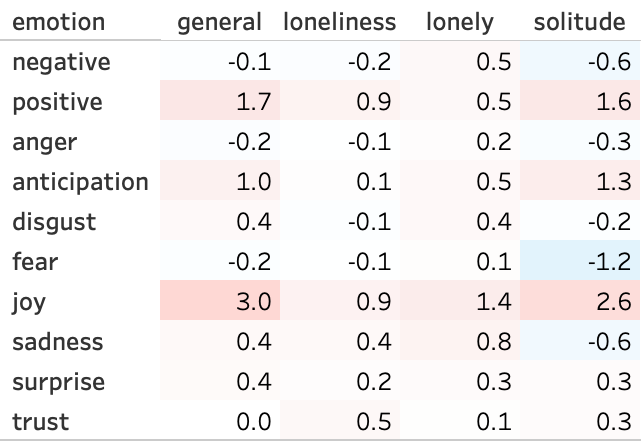Select the 'lonely' column header
The image size is (642, 442).
point(459,21)
